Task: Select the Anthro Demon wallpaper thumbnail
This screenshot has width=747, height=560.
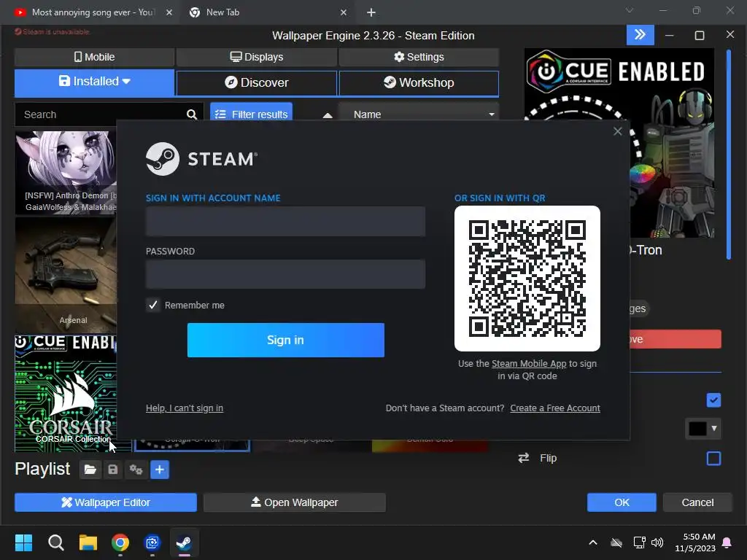Action: click(x=66, y=172)
